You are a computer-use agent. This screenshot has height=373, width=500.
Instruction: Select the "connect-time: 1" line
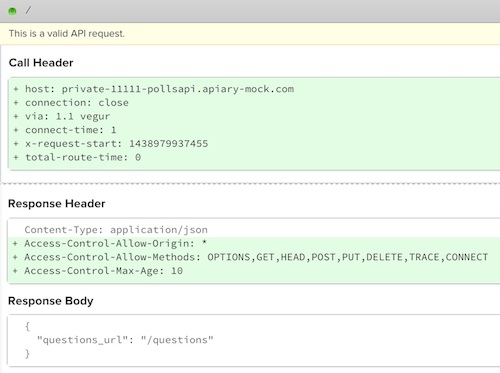(65, 130)
